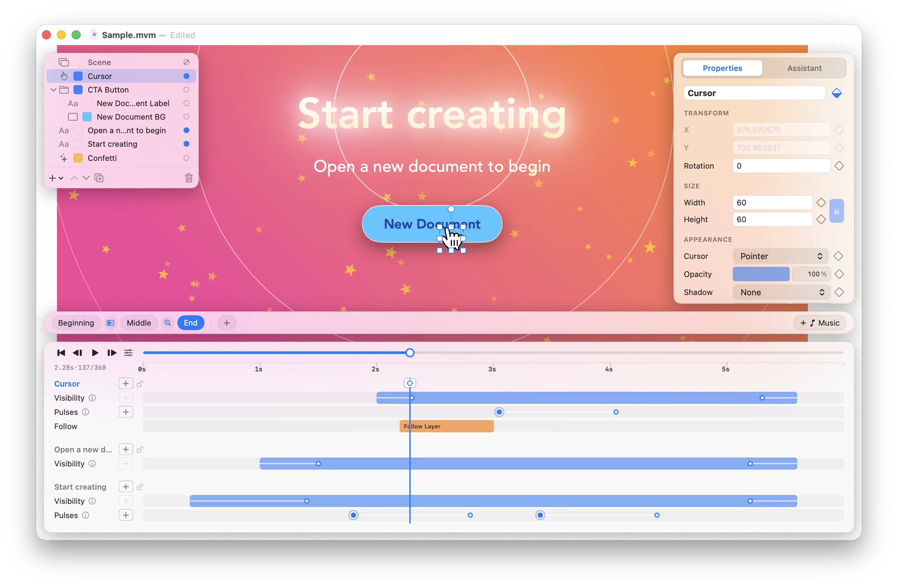Image resolution: width=898 pixels, height=588 pixels.
Task: Select Confetti layer in scene list
Action: point(121,158)
